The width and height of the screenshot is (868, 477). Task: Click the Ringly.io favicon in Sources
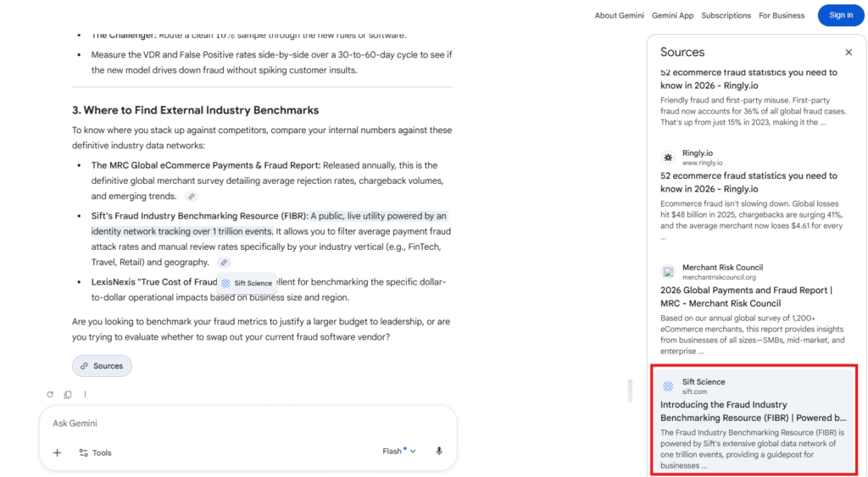point(668,158)
